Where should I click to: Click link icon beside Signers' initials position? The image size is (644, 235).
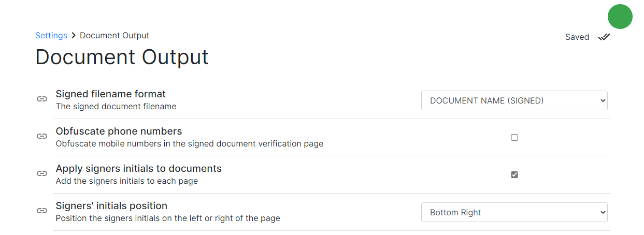(42, 211)
